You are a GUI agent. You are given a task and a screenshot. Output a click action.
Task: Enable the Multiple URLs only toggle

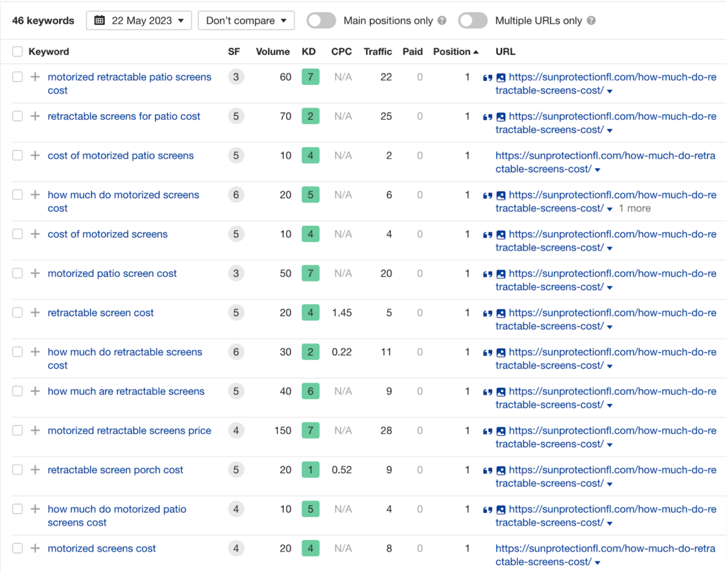click(473, 20)
